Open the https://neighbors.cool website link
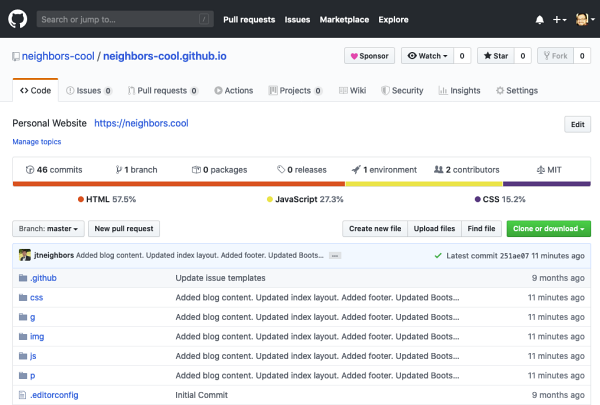 [141, 123]
